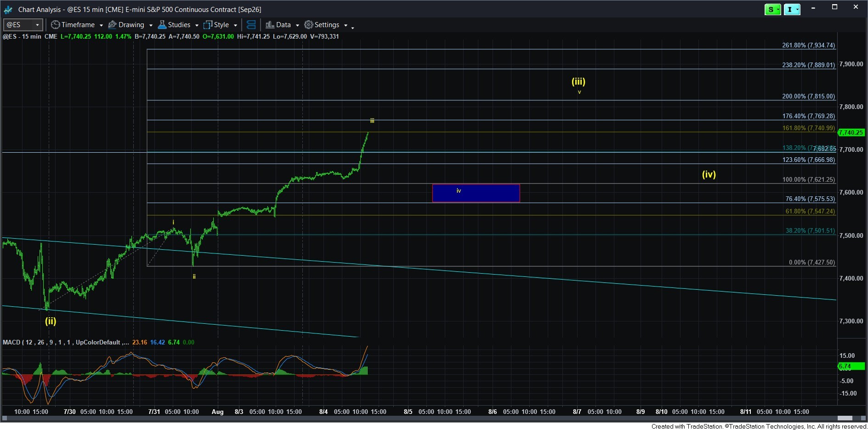Viewport: 868px width, 430px height.
Task: Click the A=7,740.50 ask value
Action: pyautogui.click(x=184, y=36)
